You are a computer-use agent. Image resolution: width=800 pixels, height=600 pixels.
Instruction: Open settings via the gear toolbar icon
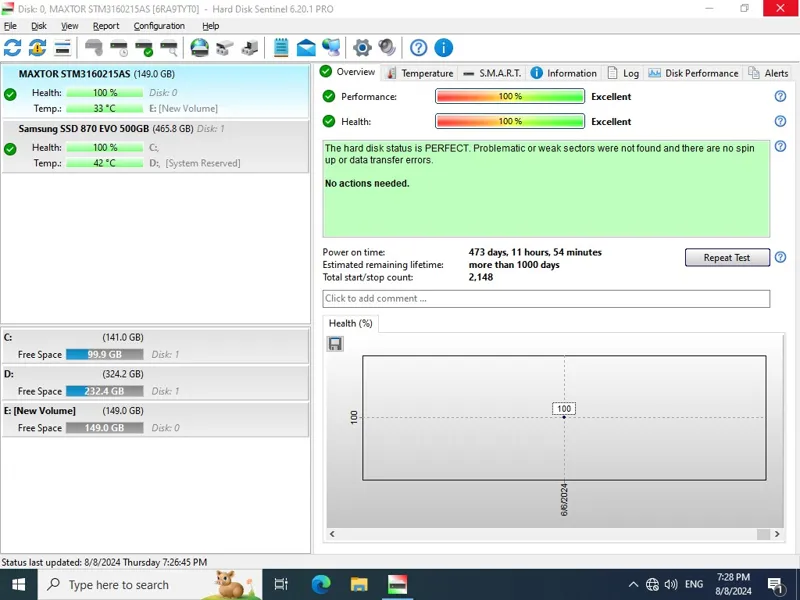coord(362,48)
